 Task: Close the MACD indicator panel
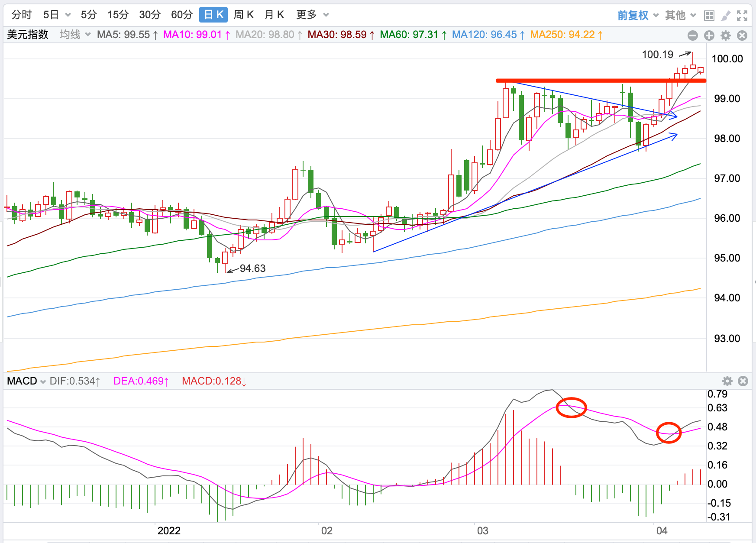pyautogui.click(x=743, y=381)
